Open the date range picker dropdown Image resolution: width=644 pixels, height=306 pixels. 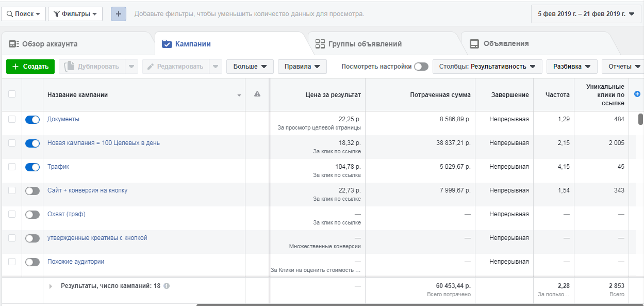(x=586, y=14)
